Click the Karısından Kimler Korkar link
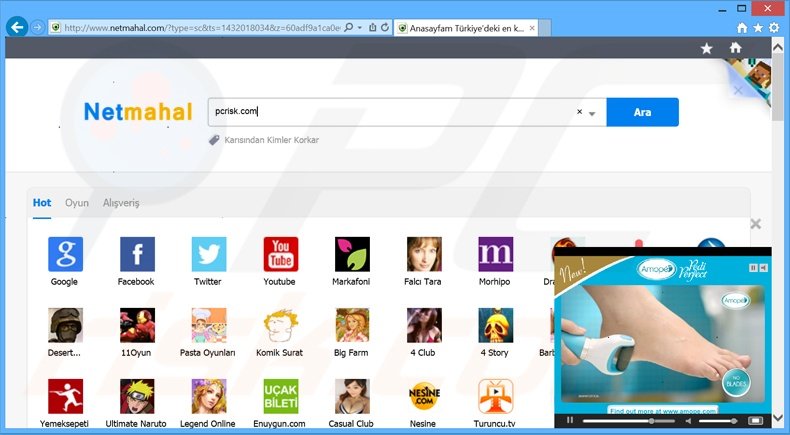Screen dimensions: 790x435 271,140
